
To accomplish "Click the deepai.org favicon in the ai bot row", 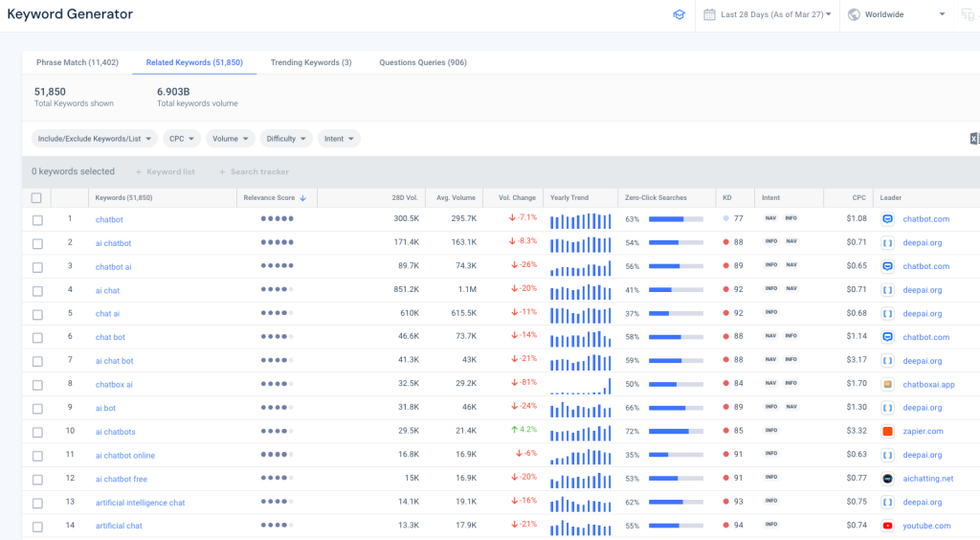I will [x=887, y=408].
